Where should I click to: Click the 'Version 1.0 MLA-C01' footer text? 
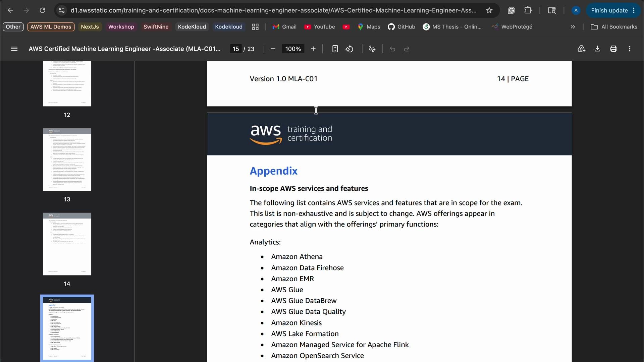coord(283,79)
